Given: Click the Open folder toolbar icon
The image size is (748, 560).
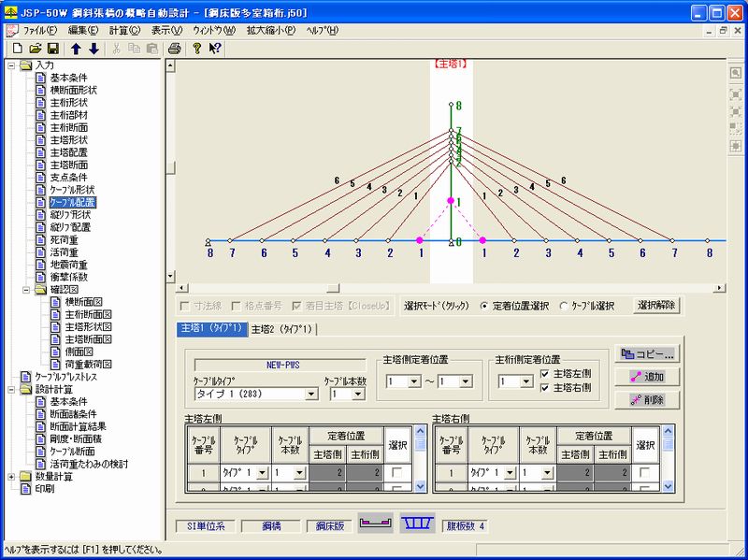Looking at the screenshot, I should coord(36,48).
